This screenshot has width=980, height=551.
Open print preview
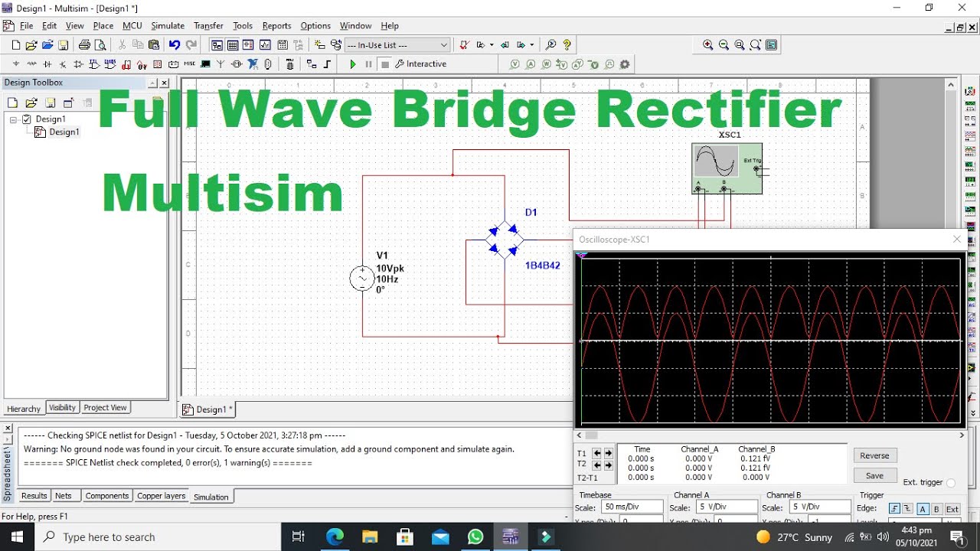pos(100,45)
